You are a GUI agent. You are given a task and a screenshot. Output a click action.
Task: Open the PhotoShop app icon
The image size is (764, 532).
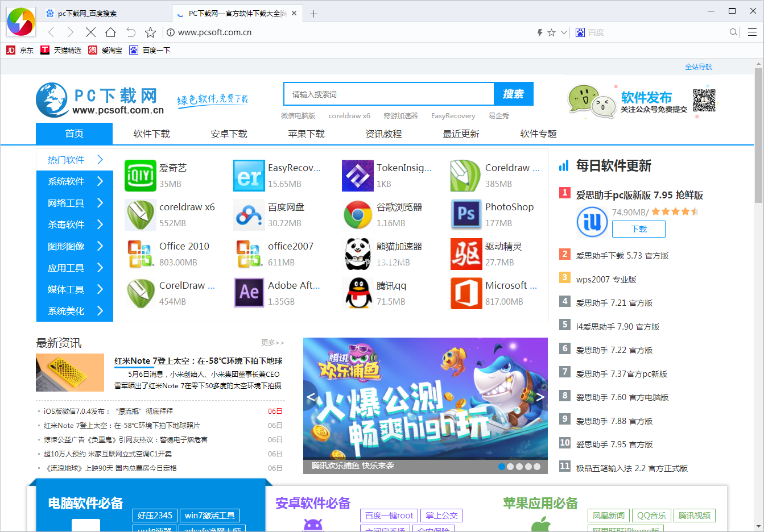[x=466, y=215]
